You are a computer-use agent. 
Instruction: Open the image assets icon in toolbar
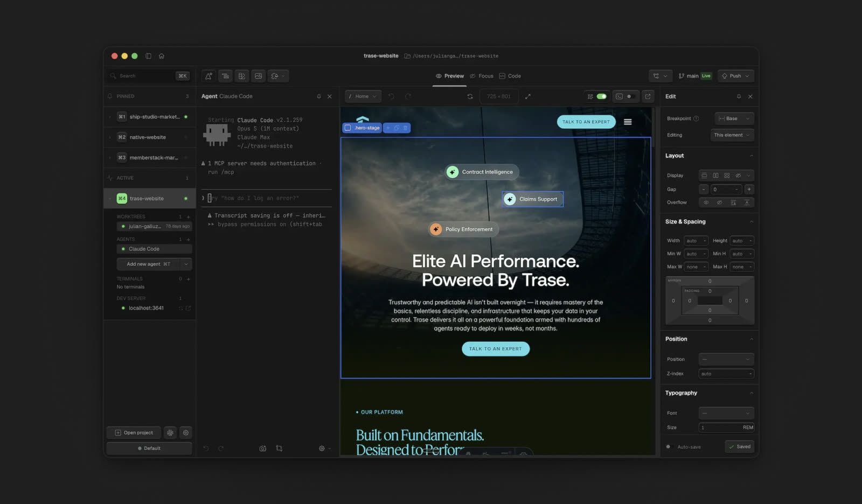259,76
